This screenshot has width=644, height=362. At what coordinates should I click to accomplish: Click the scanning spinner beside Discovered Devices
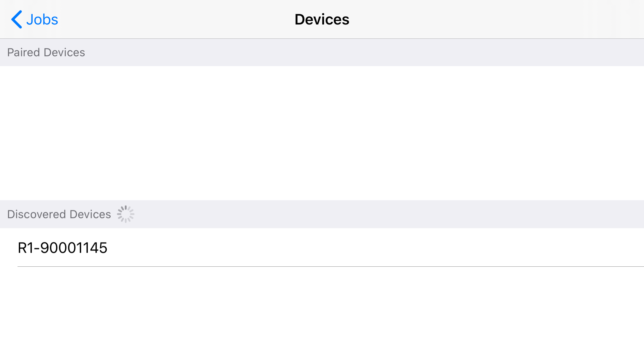[x=126, y=214]
